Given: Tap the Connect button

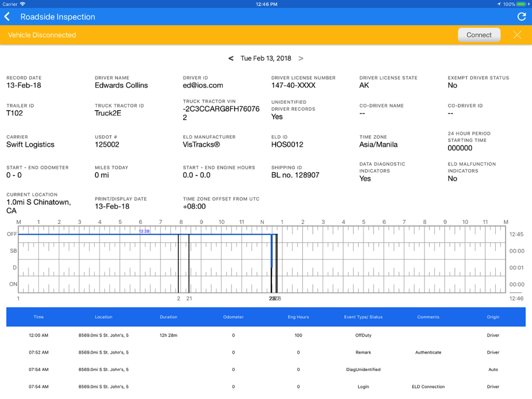Looking at the screenshot, I should [479, 35].
